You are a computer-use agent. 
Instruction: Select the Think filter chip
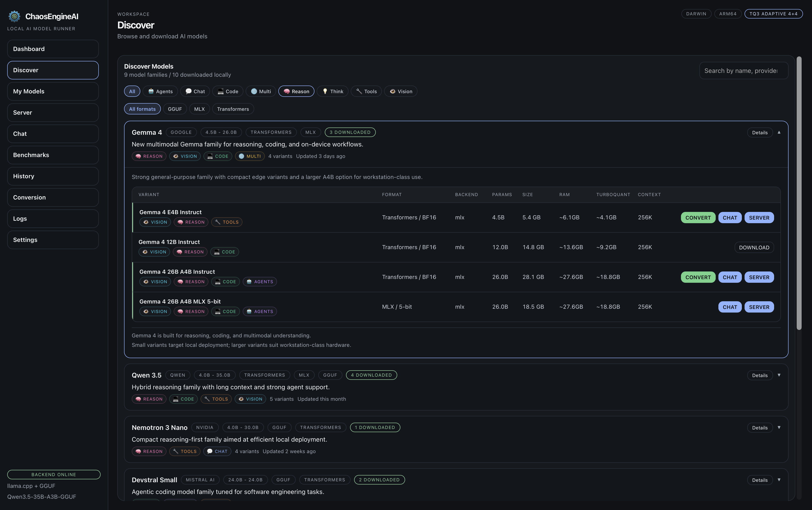(333, 91)
